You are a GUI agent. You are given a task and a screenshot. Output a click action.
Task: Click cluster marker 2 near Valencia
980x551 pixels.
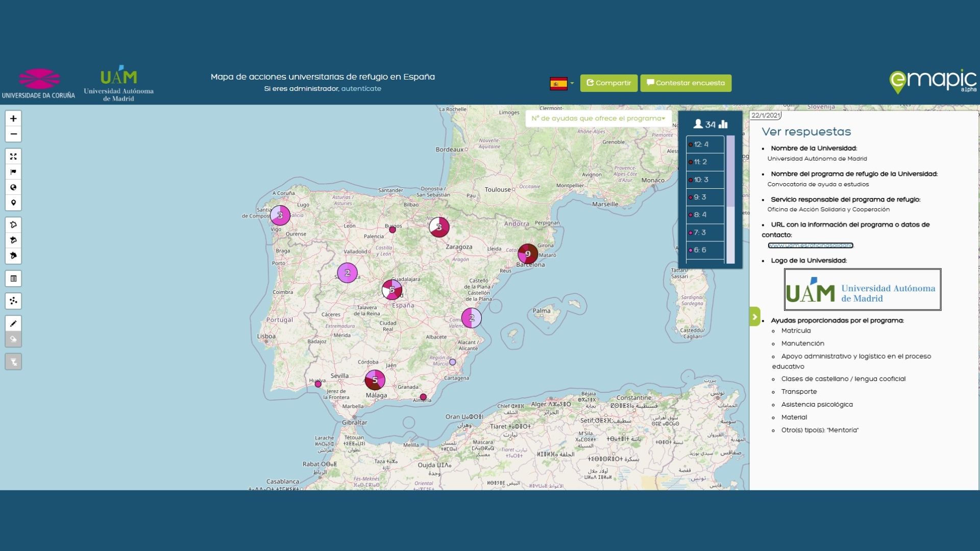coord(471,318)
